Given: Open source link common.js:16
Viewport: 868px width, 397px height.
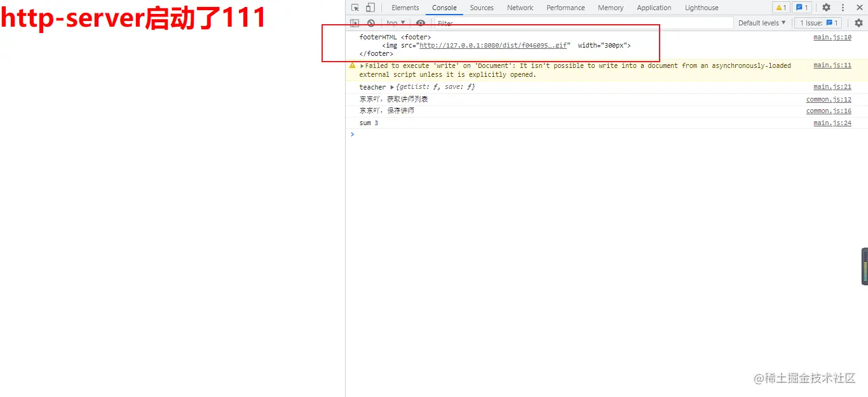Looking at the screenshot, I should [829, 111].
